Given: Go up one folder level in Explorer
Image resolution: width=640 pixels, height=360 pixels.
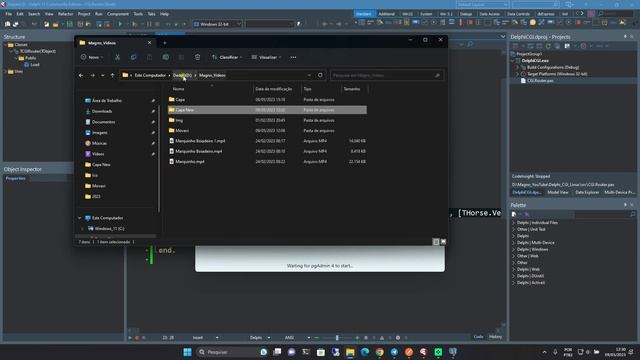Looking at the screenshot, I should 112,76.
